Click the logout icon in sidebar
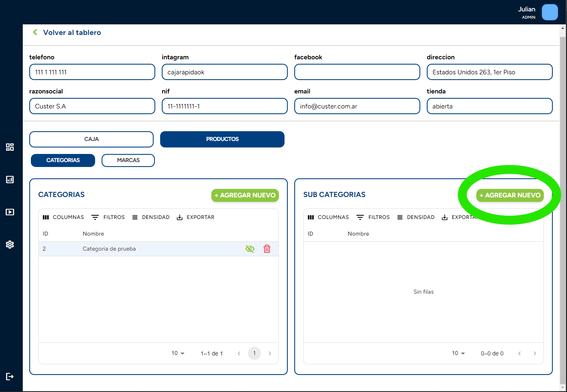 (x=10, y=377)
